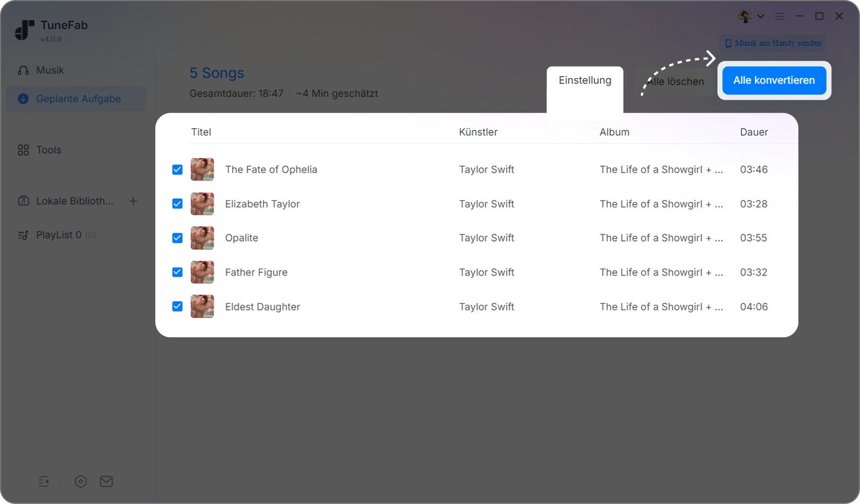Collapse the sidebar with the bottom-left list icon
This screenshot has height=504, width=860.
pyautogui.click(x=43, y=481)
